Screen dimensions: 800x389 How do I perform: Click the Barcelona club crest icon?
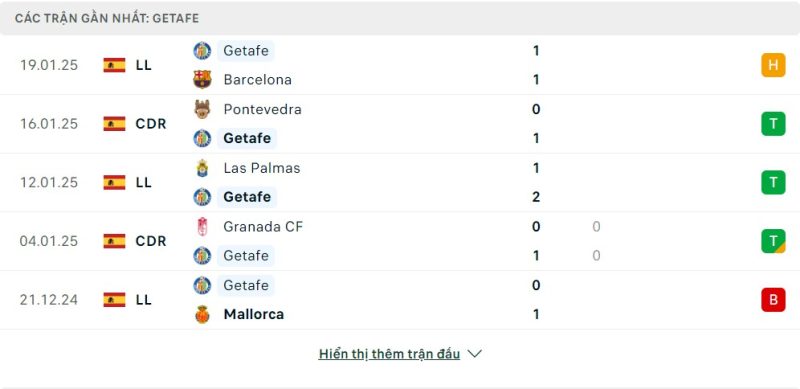[x=203, y=80]
